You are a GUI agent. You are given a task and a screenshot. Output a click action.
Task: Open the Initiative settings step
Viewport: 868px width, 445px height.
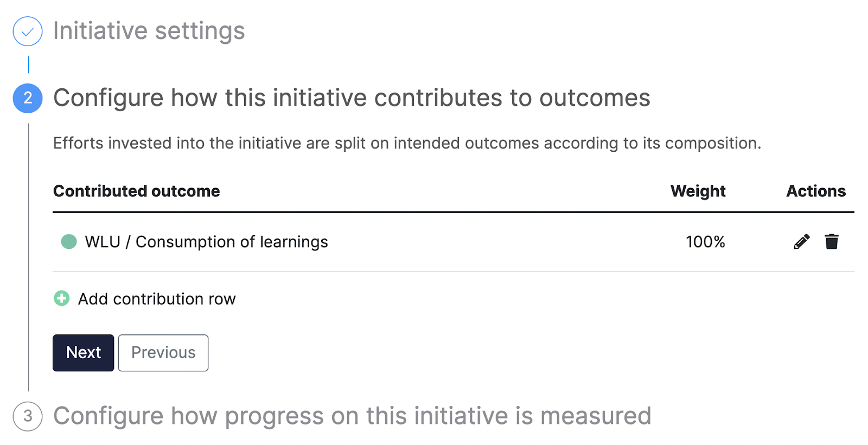[x=149, y=31]
